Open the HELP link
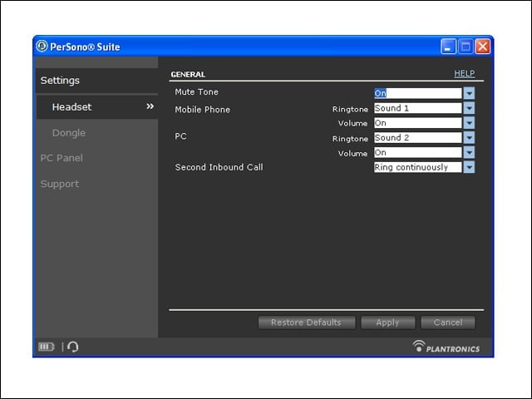532x399 pixels. coord(464,74)
